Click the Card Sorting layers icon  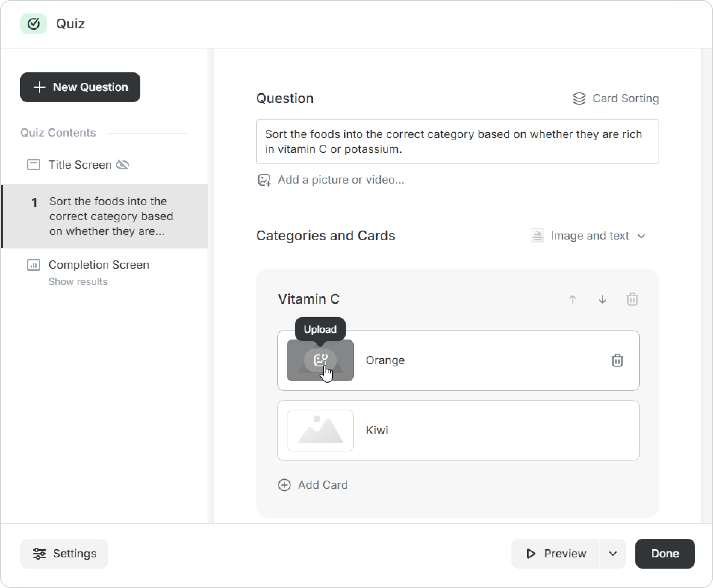point(579,98)
